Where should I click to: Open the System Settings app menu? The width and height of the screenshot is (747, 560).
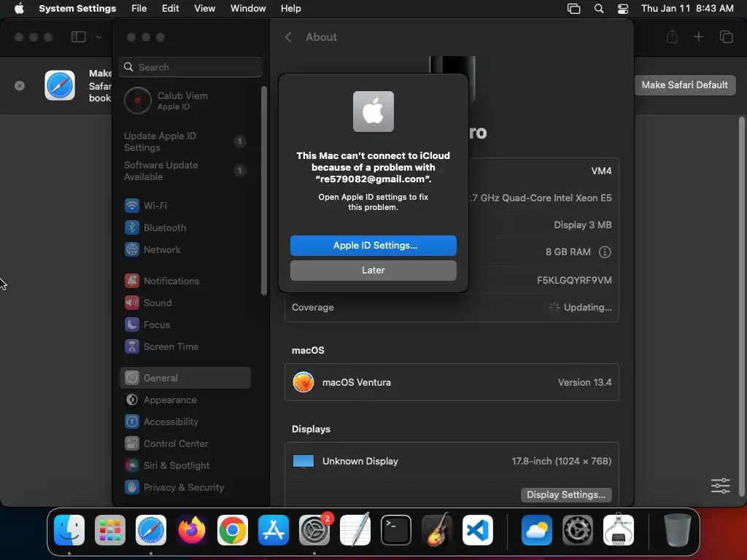[77, 8]
